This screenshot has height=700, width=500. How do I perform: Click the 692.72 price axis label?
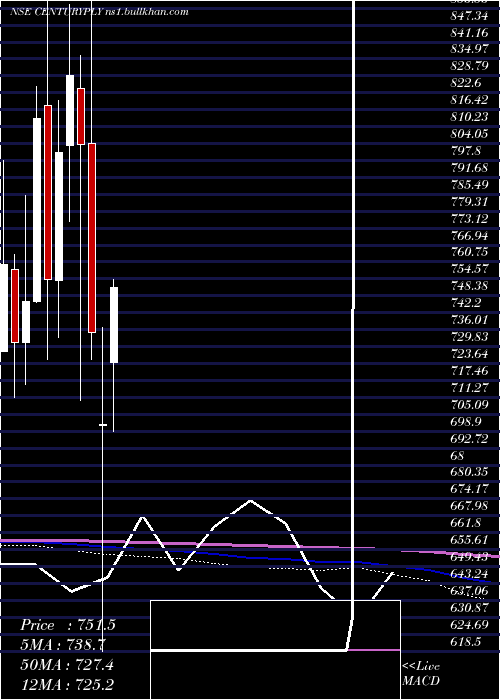click(x=469, y=438)
